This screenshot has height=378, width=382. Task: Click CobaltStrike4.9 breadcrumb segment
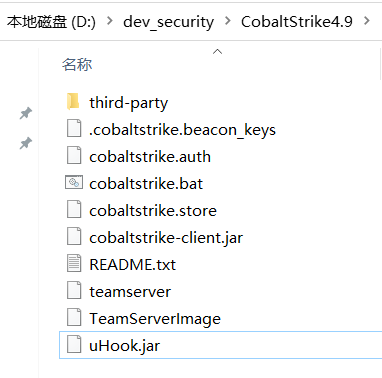297,22
